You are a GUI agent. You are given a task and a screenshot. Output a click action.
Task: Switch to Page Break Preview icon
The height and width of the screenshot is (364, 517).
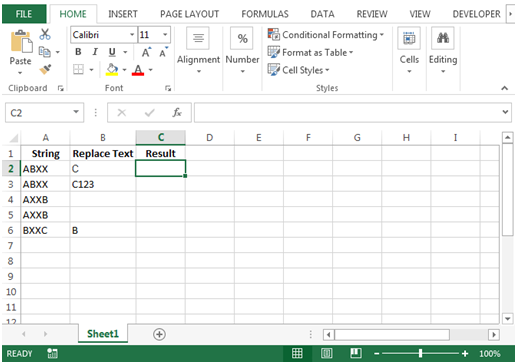tap(356, 353)
